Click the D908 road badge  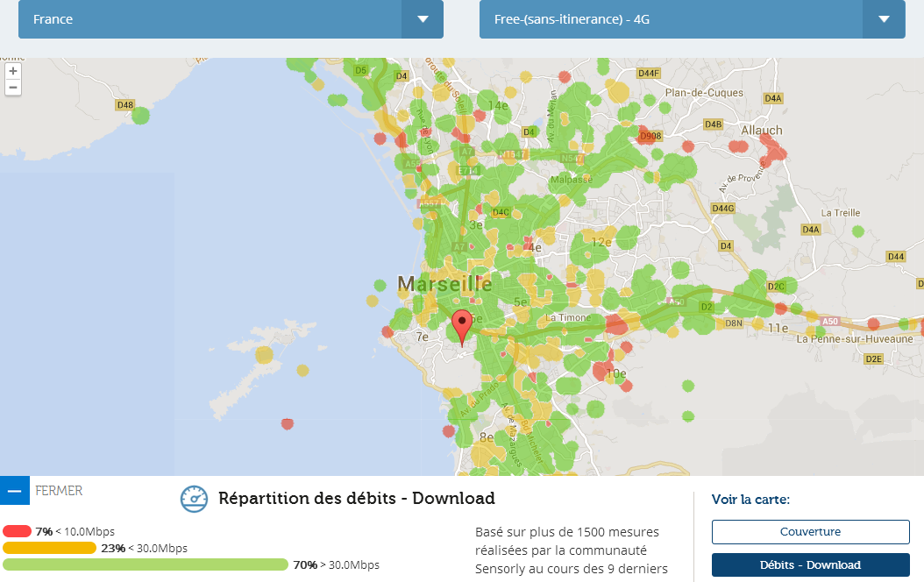coord(650,136)
